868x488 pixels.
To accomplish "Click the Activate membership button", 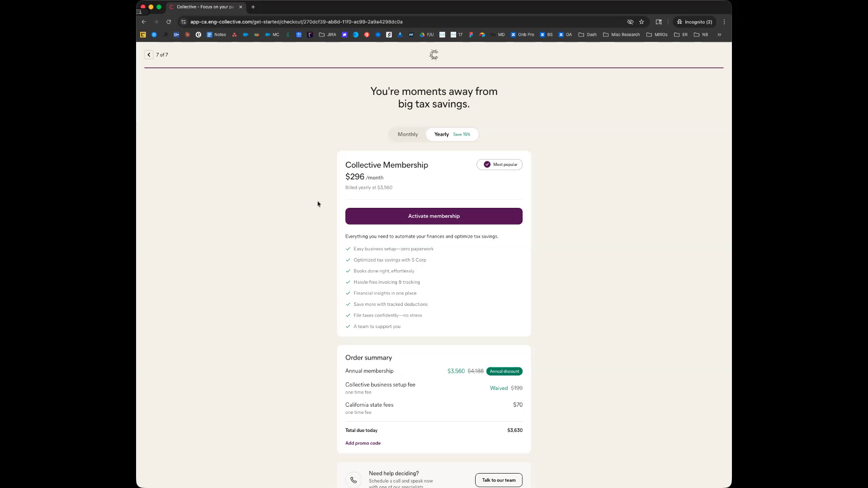I will tap(434, 216).
